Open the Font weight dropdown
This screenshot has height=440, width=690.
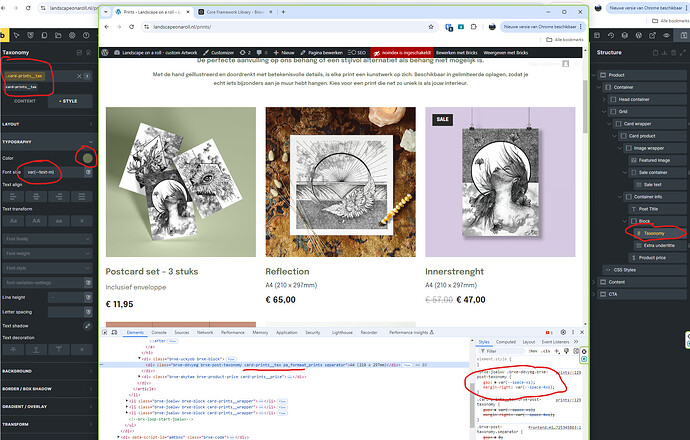[x=48, y=253]
